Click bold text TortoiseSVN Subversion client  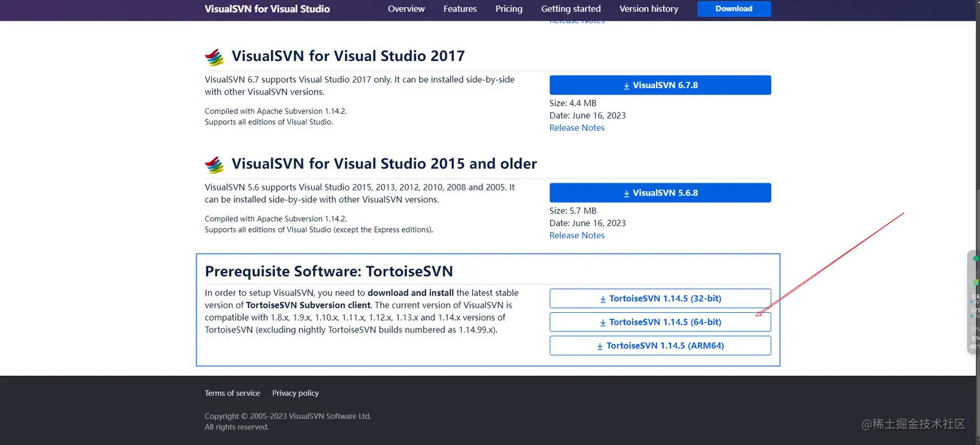point(308,305)
